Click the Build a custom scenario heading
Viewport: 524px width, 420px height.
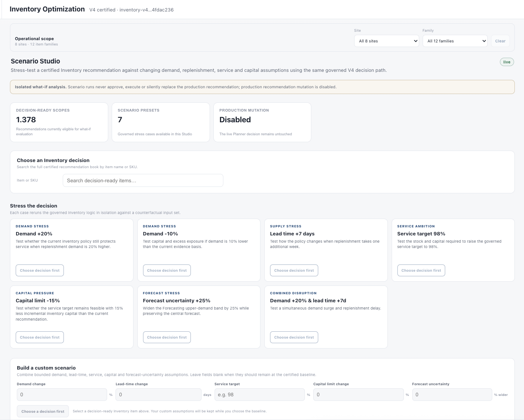46,368
